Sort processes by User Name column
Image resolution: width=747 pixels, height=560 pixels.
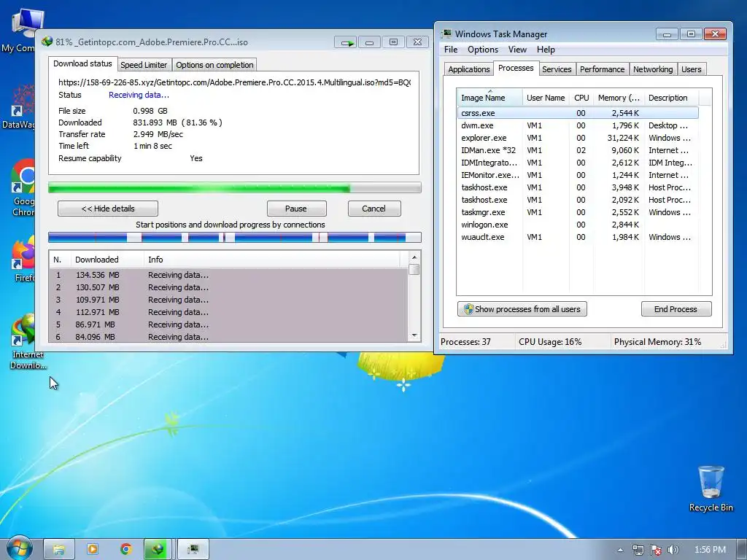click(x=546, y=98)
